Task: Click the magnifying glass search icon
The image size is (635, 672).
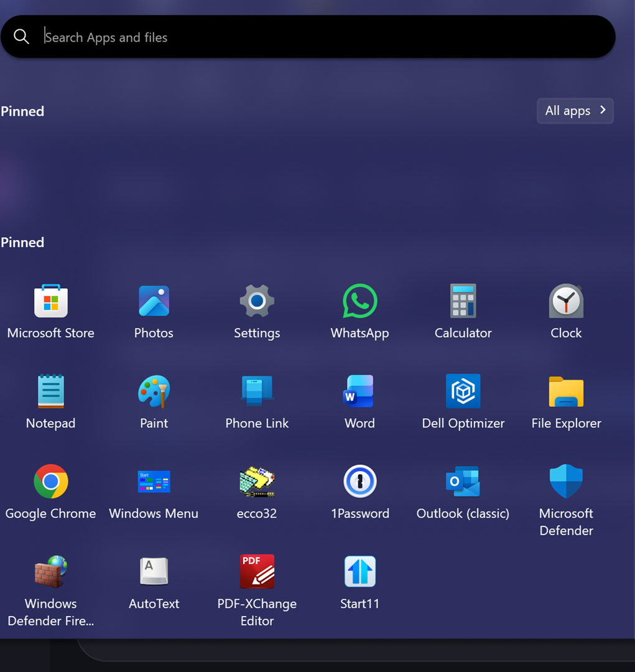Action: tap(22, 37)
